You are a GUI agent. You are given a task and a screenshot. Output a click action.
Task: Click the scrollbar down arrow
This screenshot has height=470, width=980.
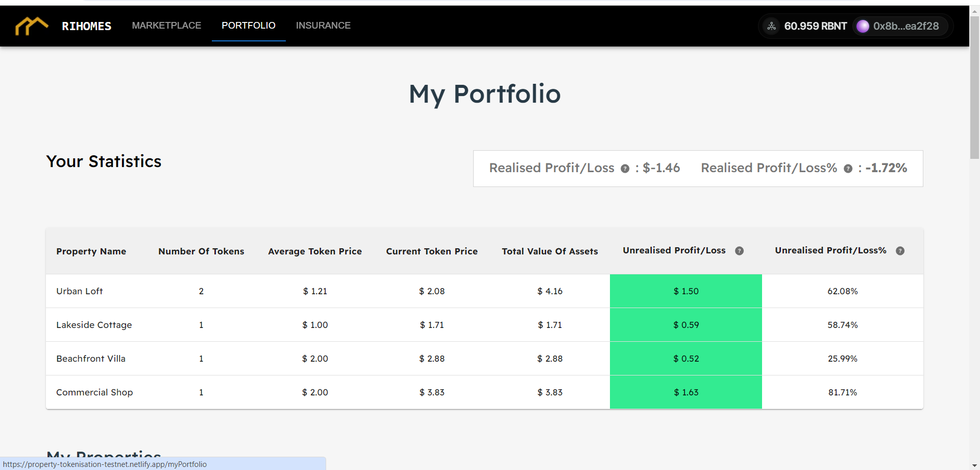(974, 465)
